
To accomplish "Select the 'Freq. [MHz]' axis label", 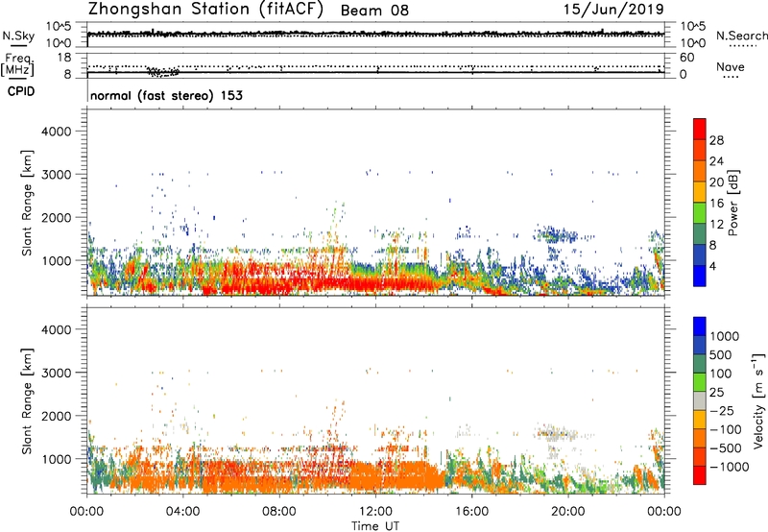I will 17,65.
